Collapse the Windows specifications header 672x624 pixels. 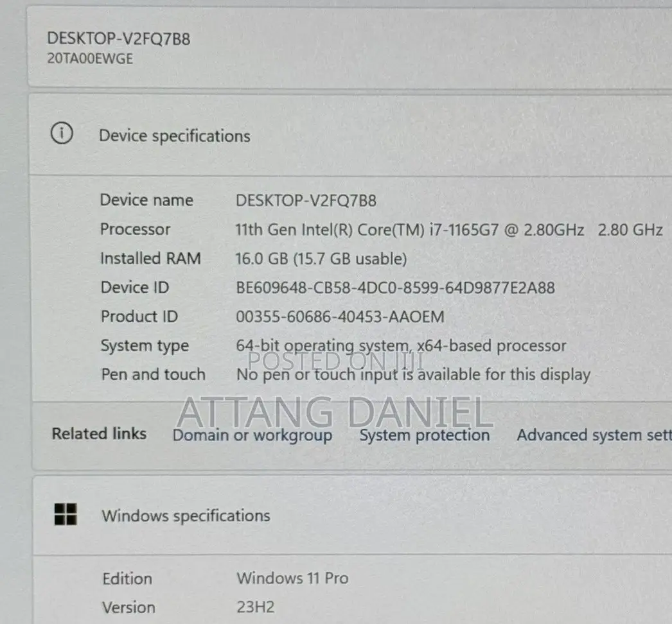(x=352, y=516)
